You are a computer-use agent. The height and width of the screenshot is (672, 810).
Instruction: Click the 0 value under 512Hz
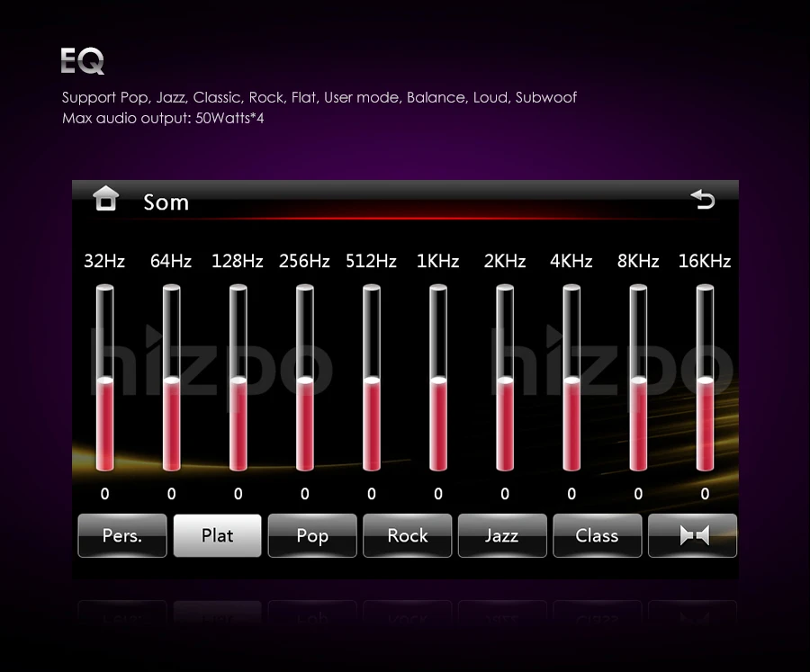pyautogui.click(x=372, y=494)
